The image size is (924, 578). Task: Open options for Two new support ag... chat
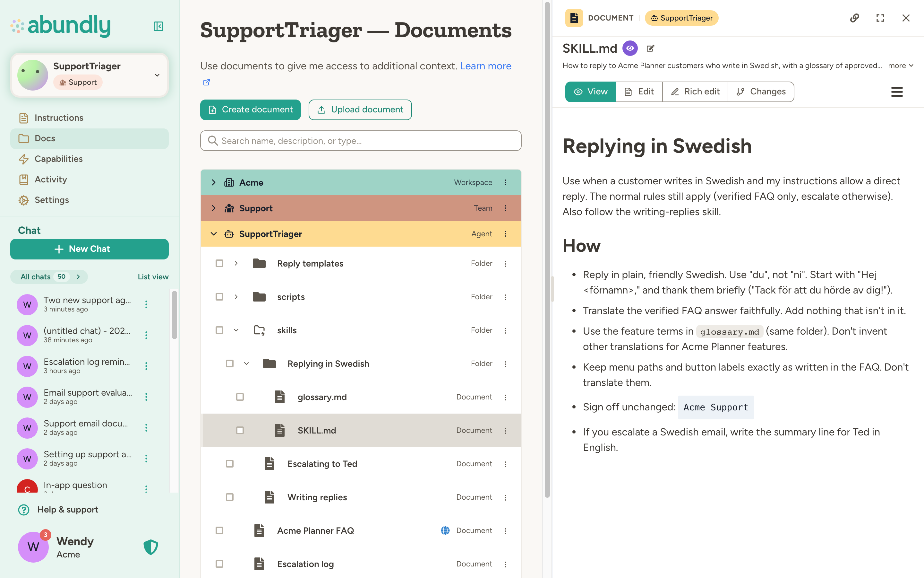146,304
